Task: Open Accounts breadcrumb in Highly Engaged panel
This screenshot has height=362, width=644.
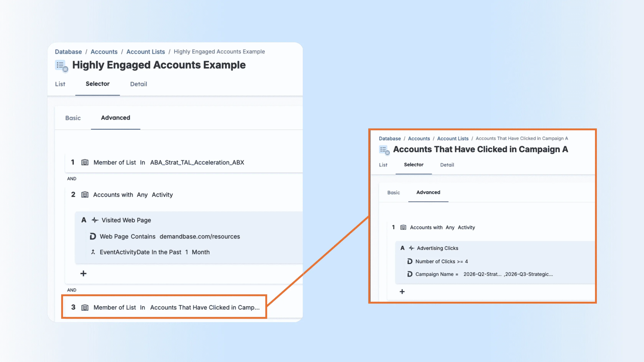Action: coord(104,52)
